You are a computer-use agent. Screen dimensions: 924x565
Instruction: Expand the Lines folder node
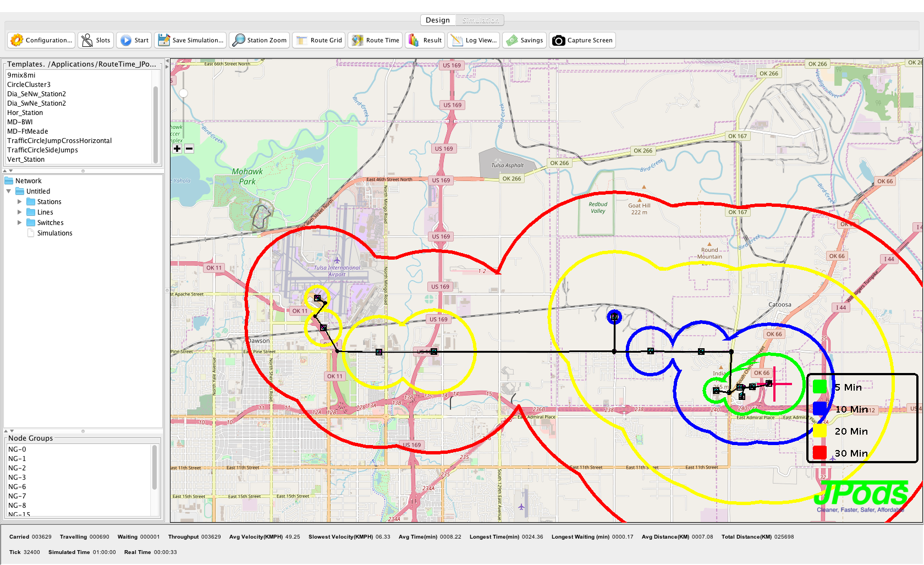[20, 212]
